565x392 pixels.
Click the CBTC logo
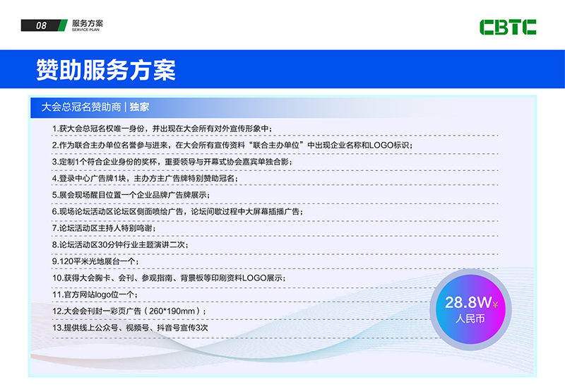point(508,27)
